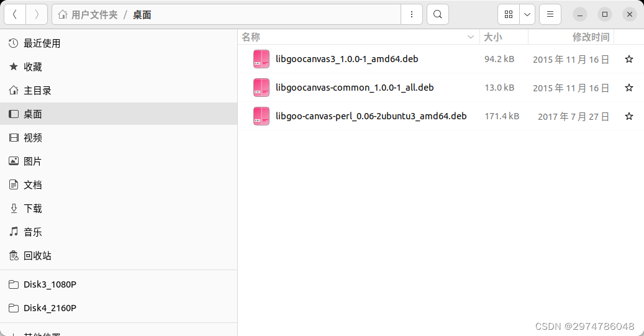Open 视频 folder in the sidebar
The width and height of the screenshot is (644, 336).
tap(119, 138)
